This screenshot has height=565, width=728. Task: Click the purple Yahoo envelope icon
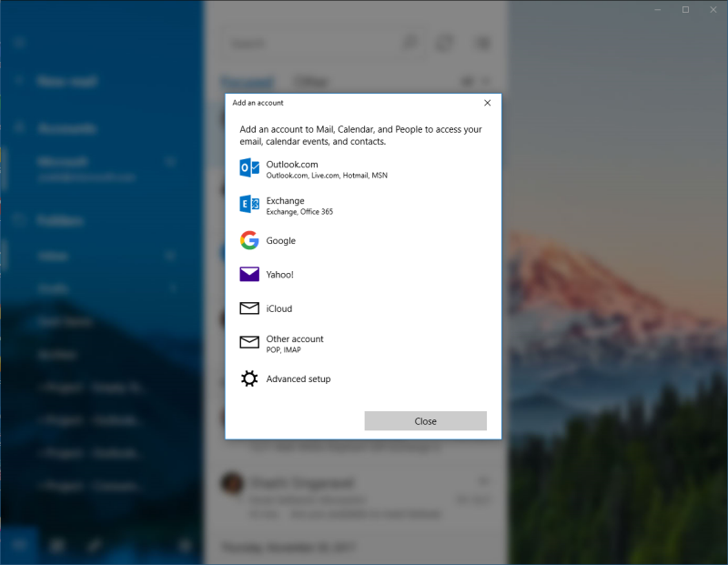pyautogui.click(x=249, y=275)
